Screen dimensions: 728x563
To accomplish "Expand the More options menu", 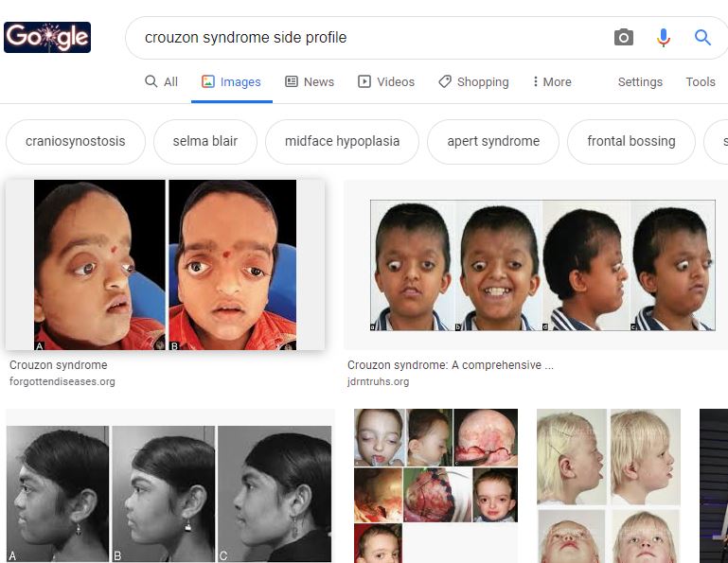I will (x=552, y=81).
